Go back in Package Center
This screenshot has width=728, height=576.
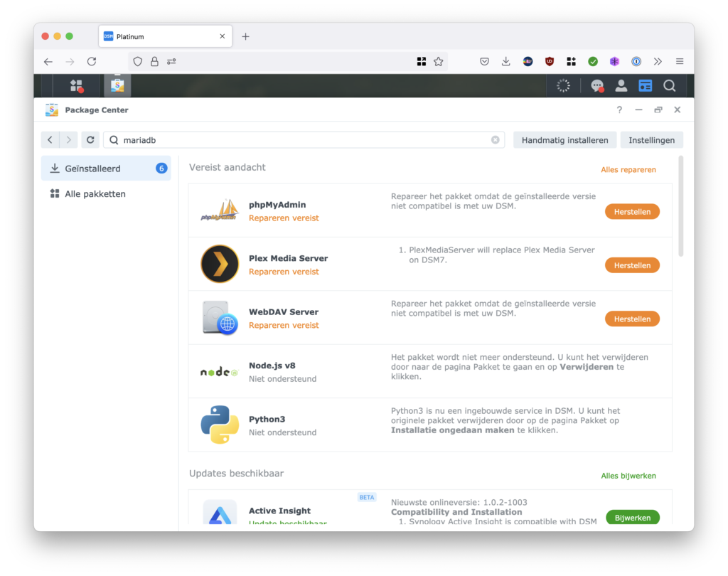point(50,140)
